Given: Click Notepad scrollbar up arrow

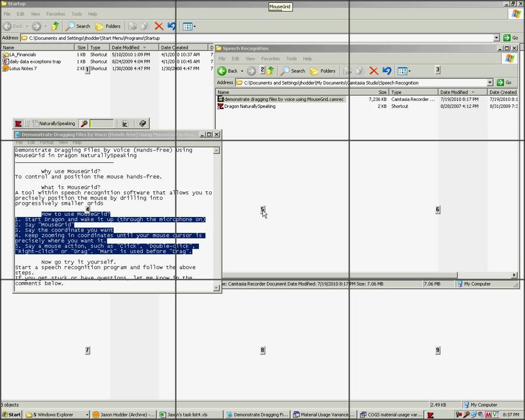Looking at the screenshot, I should coord(216,150).
